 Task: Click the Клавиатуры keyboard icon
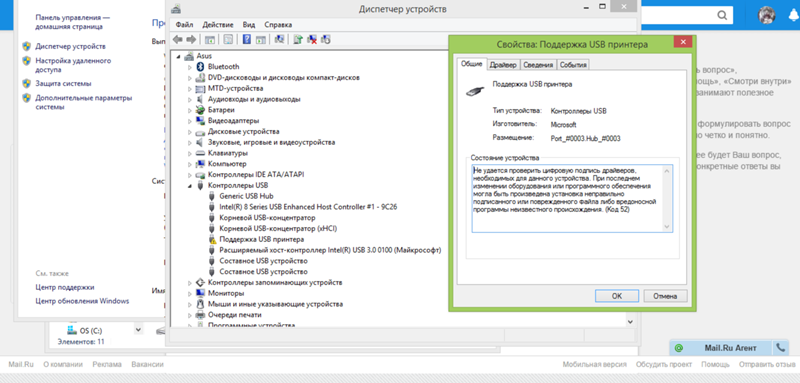coord(200,153)
